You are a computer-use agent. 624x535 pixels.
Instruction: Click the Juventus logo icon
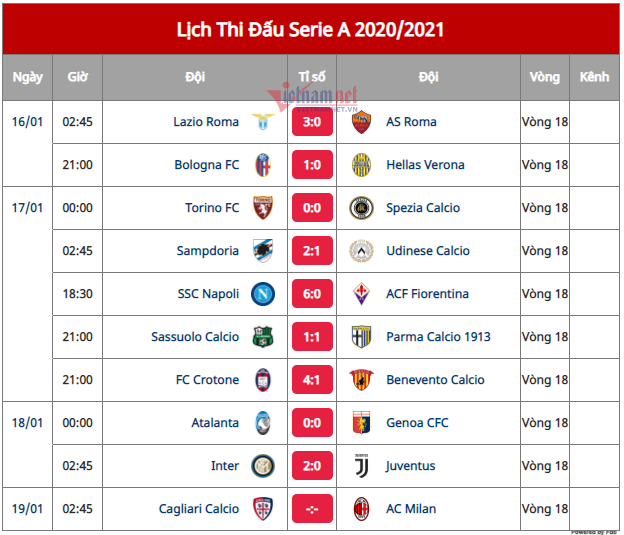(361, 466)
